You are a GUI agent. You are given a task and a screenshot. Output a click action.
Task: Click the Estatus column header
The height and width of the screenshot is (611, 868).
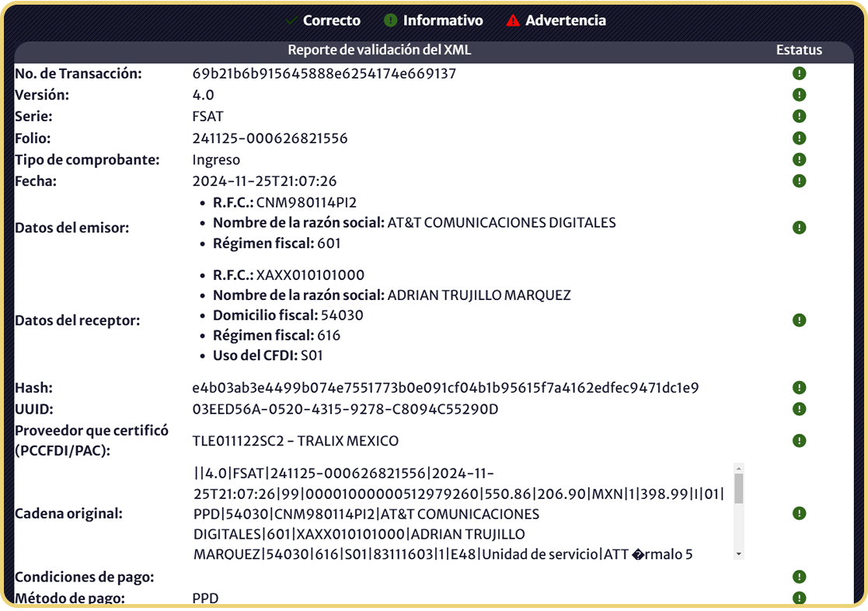(799, 51)
